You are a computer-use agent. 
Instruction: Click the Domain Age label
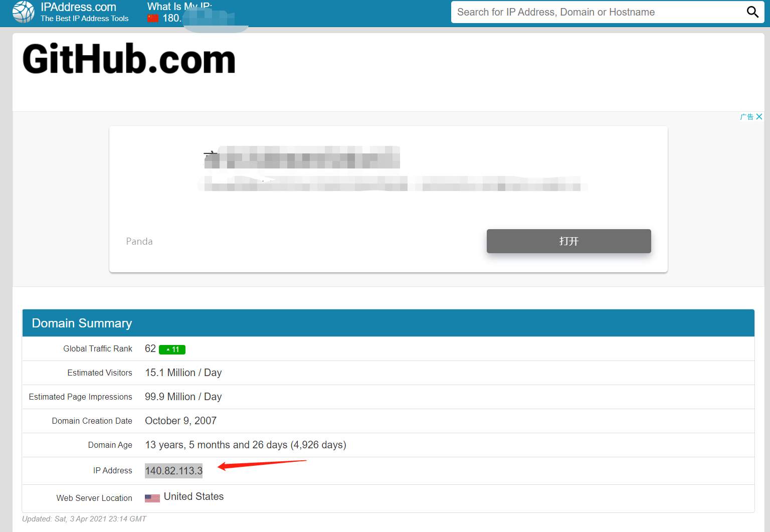coord(110,445)
